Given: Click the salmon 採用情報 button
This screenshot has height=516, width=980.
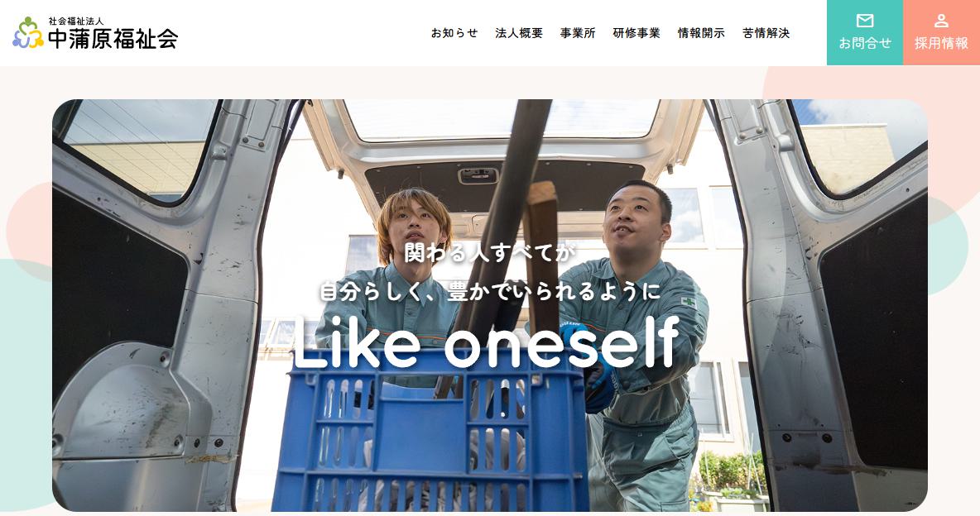Looking at the screenshot, I should coord(941,32).
